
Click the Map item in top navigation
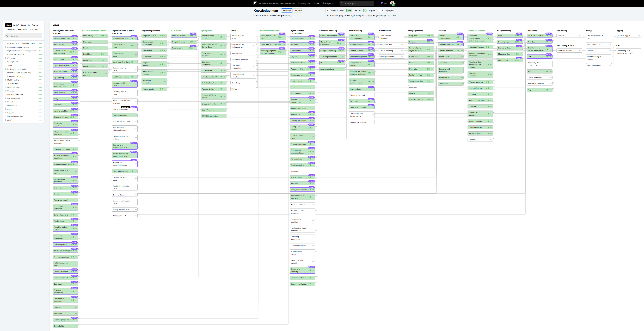click(x=317, y=3)
